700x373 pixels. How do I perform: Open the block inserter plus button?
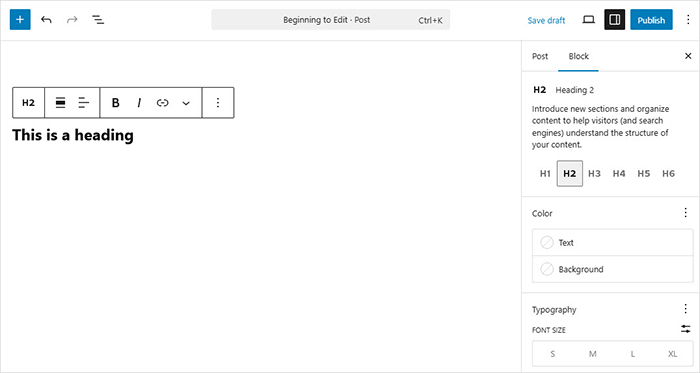20,20
